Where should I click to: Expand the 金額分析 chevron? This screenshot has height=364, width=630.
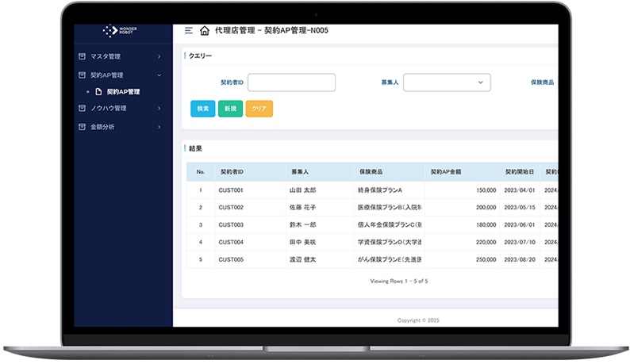coord(159,127)
